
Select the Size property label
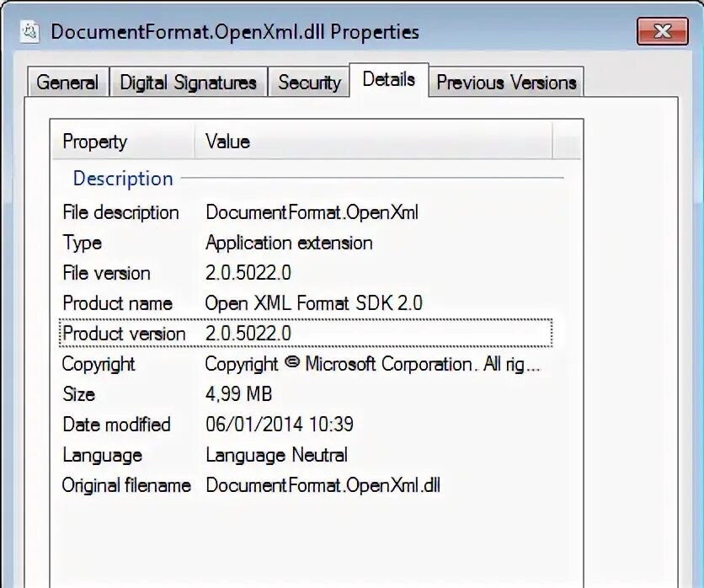pyautogui.click(x=78, y=394)
